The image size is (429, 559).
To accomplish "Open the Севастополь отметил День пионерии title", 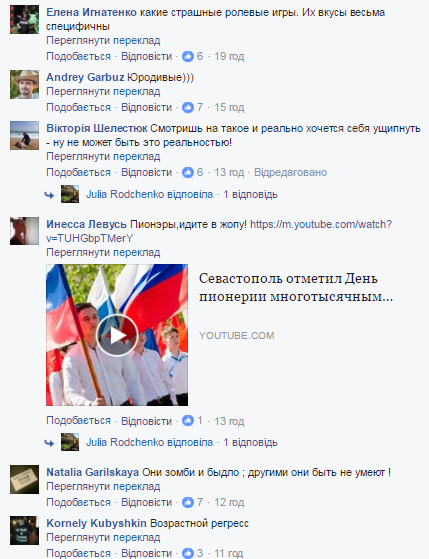I will coord(296,287).
